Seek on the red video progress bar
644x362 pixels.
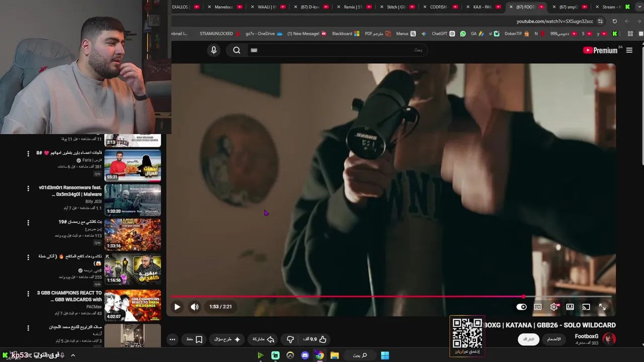click(x=392, y=297)
